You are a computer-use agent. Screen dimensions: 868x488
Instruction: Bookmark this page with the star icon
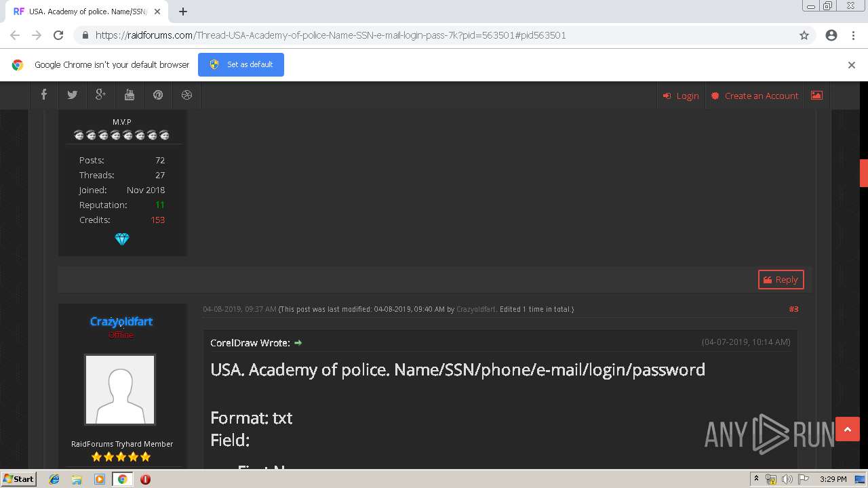(x=804, y=35)
